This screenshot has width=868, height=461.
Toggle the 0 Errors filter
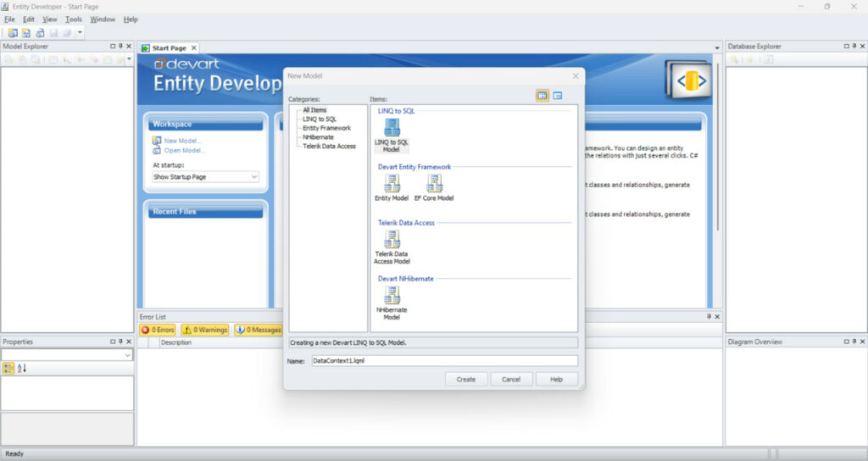click(158, 330)
